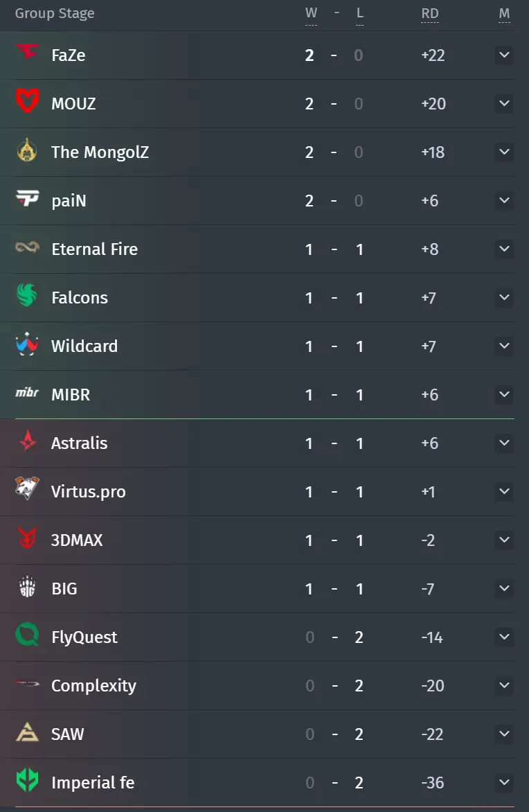This screenshot has height=812, width=529.
Task: Click the MOUZ heart logo
Action: [27, 100]
